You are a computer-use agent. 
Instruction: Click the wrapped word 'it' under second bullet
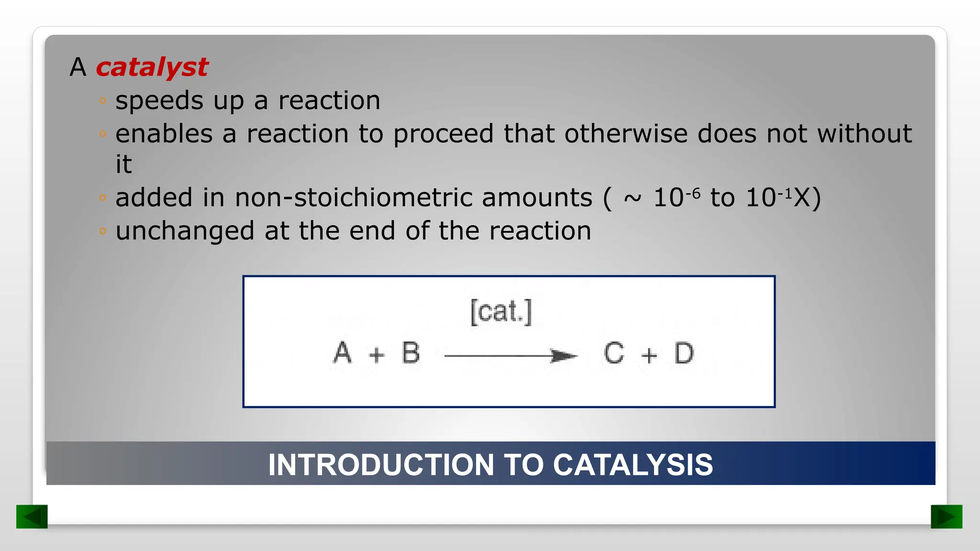[x=123, y=165]
